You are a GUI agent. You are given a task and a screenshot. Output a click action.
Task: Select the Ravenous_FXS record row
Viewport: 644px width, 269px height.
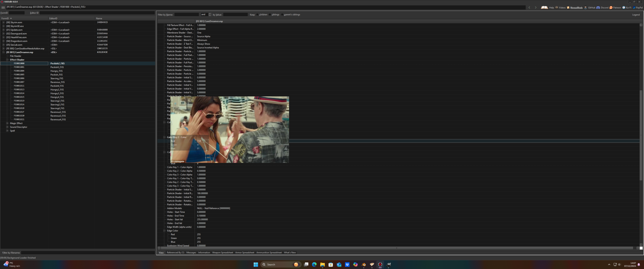(x=77, y=82)
